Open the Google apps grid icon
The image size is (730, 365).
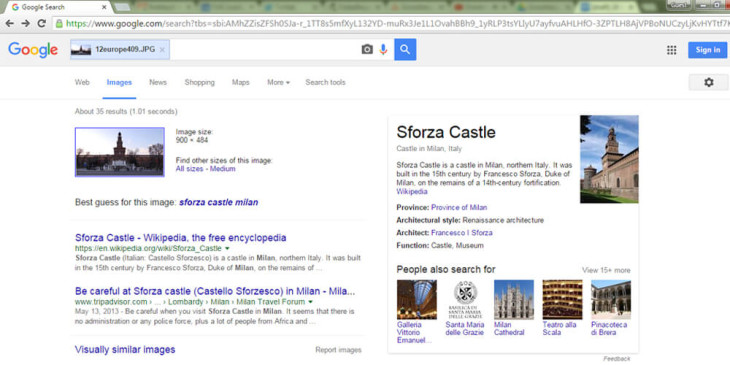671,50
